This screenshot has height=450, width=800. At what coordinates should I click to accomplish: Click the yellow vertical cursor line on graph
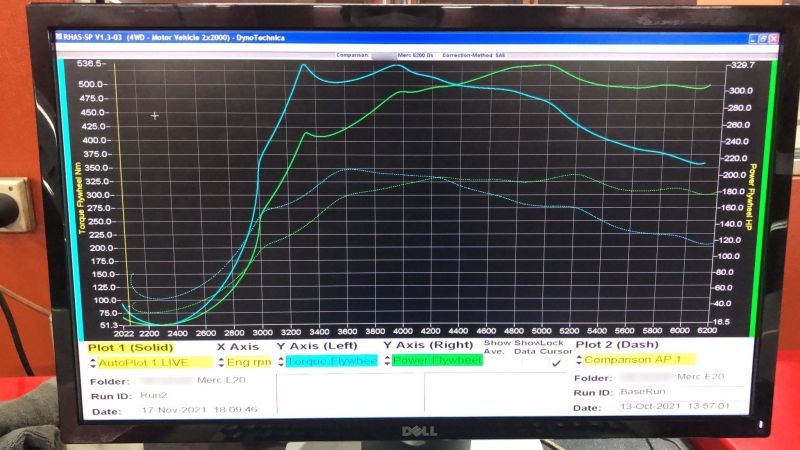pos(122,194)
